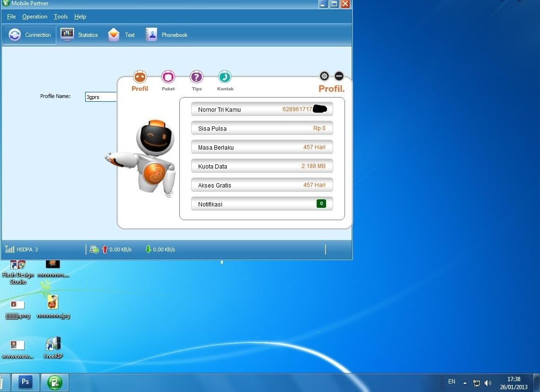Click the 2.188 MB quota value
This screenshot has width=540, height=392.
coord(313,166)
